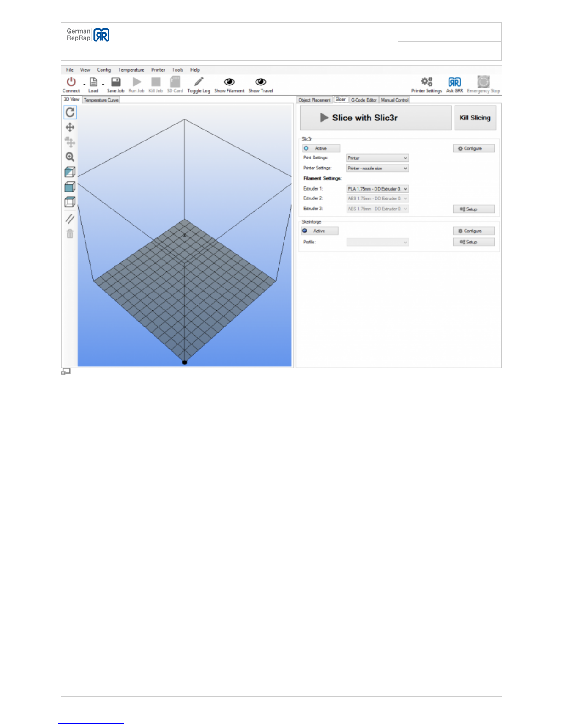Select the Zoom magnifier tool
This screenshot has width=563, height=728.
coord(70,157)
